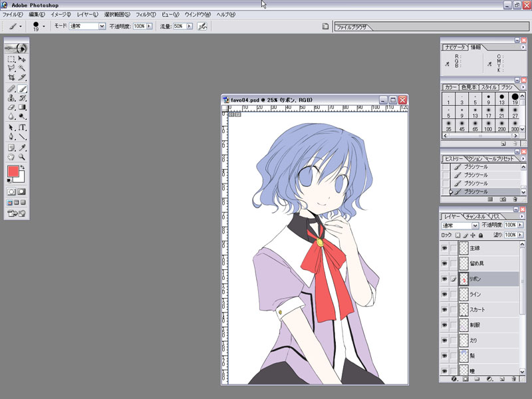The image size is (532, 399).
Task: Select the Lasso tool
Action: [11, 68]
